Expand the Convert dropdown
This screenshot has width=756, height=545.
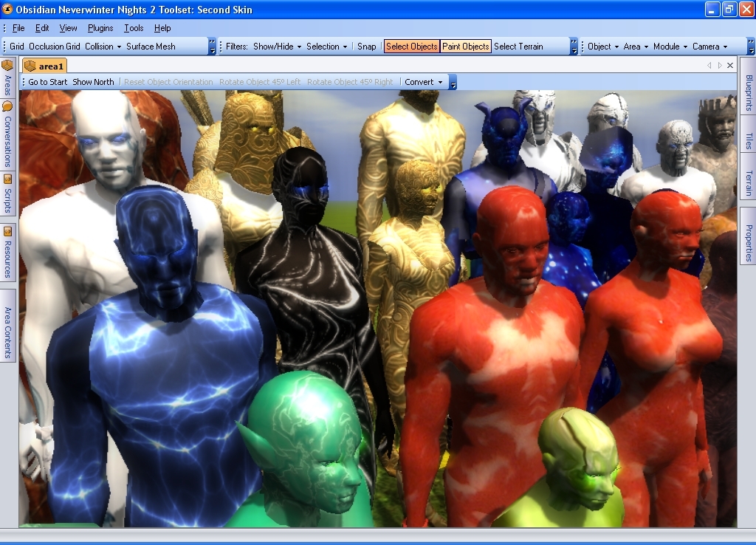pyautogui.click(x=424, y=82)
